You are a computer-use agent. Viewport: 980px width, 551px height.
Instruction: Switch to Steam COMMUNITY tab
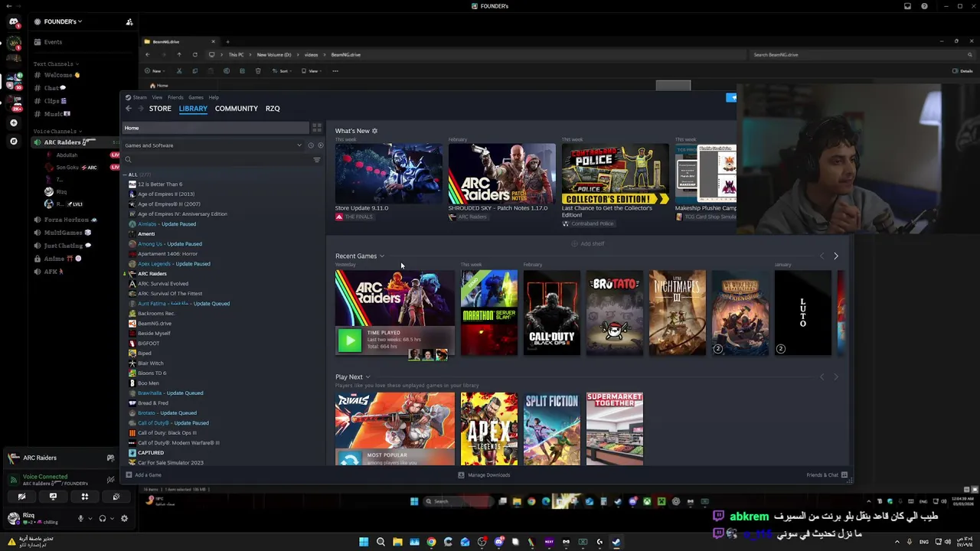point(237,109)
